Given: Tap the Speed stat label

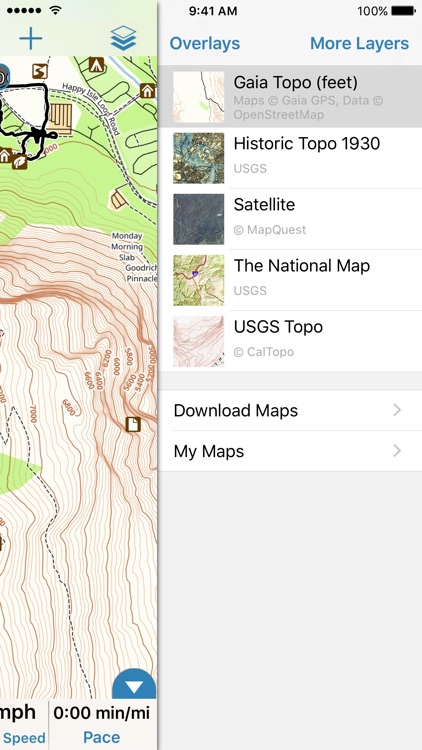Looking at the screenshot, I should 23,738.
